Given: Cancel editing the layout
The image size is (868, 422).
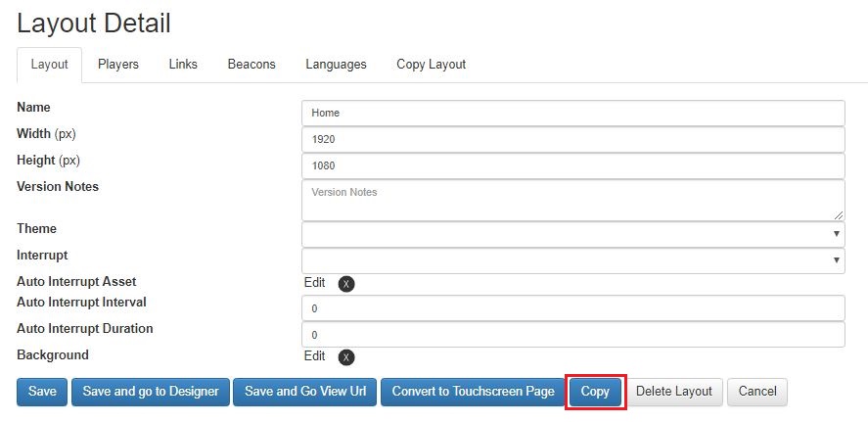Looking at the screenshot, I should (757, 392).
